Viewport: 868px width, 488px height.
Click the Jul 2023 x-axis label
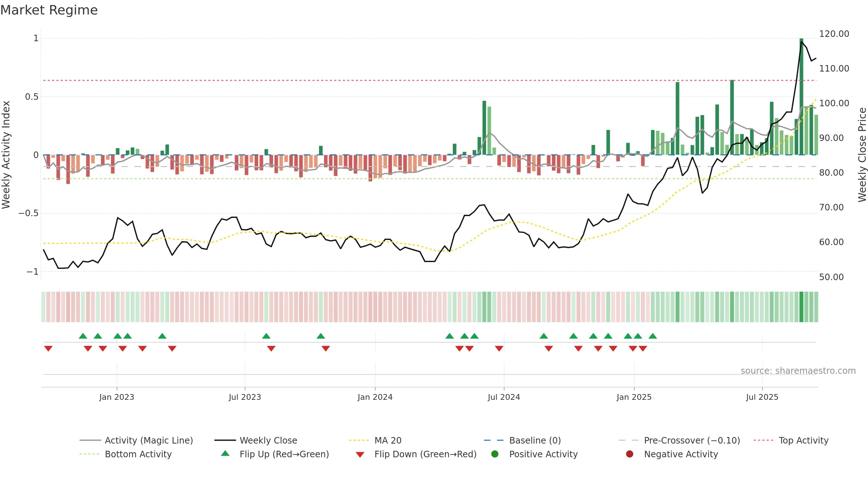(245, 397)
